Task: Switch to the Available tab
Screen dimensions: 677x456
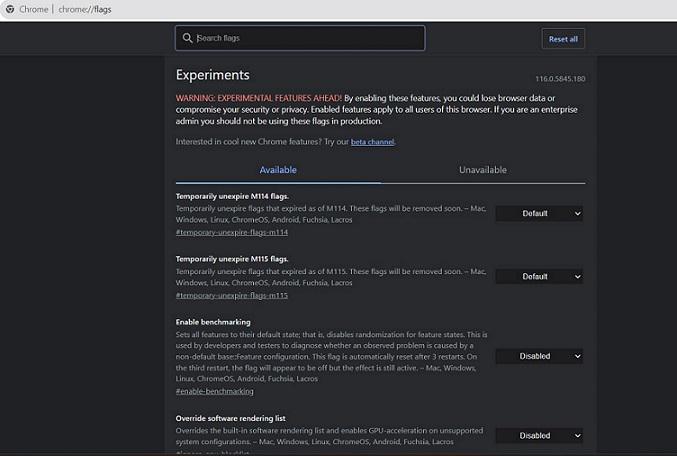Action: [x=278, y=170]
